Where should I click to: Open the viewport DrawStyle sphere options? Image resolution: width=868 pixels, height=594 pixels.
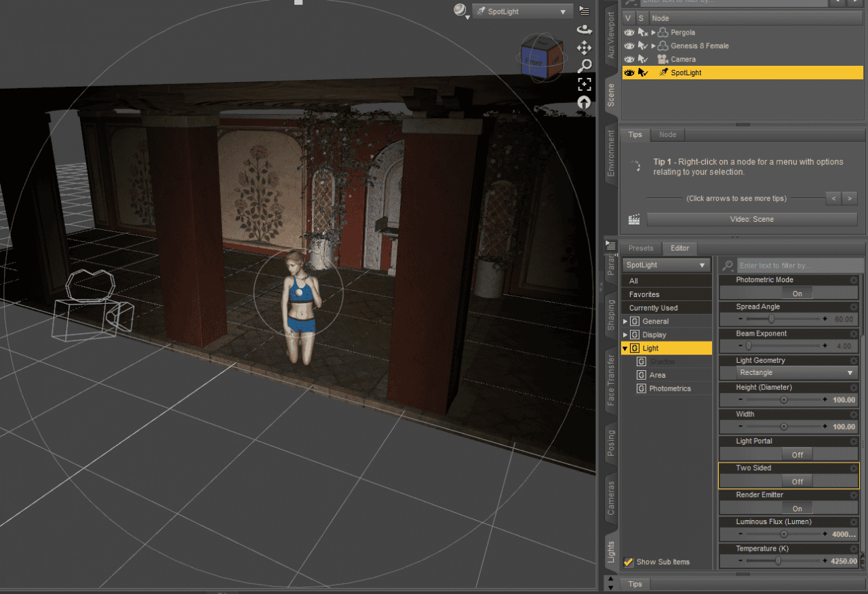tap(458, 11)
